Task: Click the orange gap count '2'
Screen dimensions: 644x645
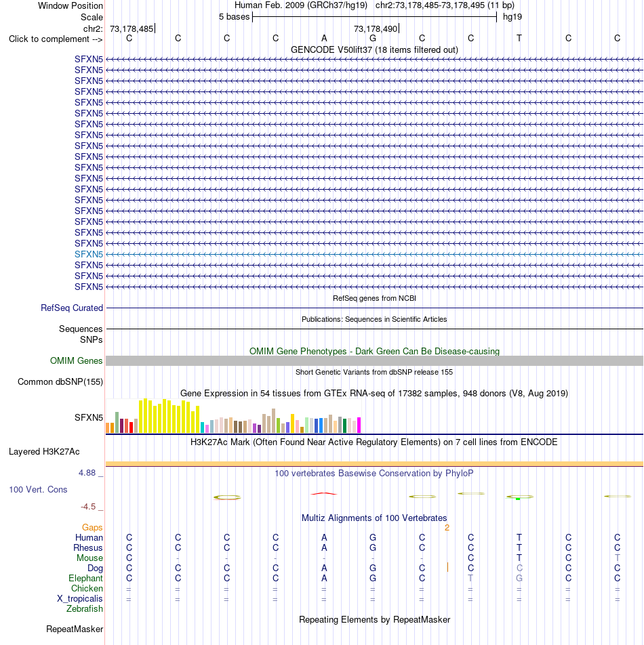Action: tap(447, 527)
